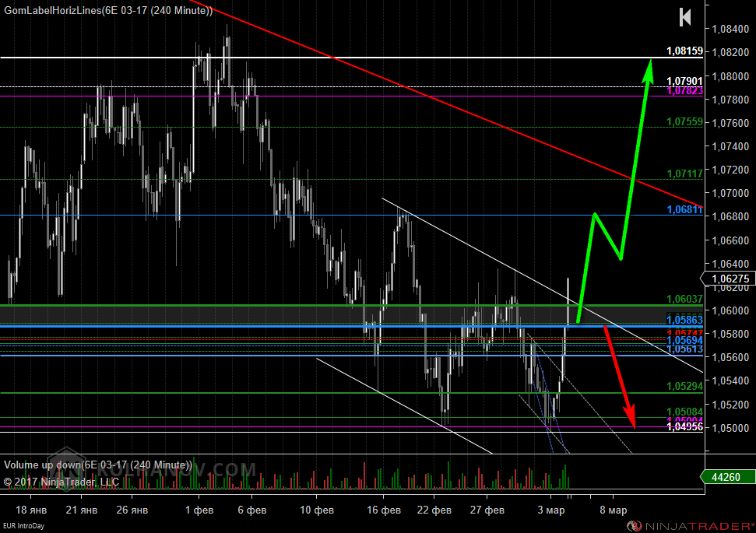Click the 1,07400 price axis tick
Image resolution: width=756 pixels, height=533 pixels.
(730, 146)
